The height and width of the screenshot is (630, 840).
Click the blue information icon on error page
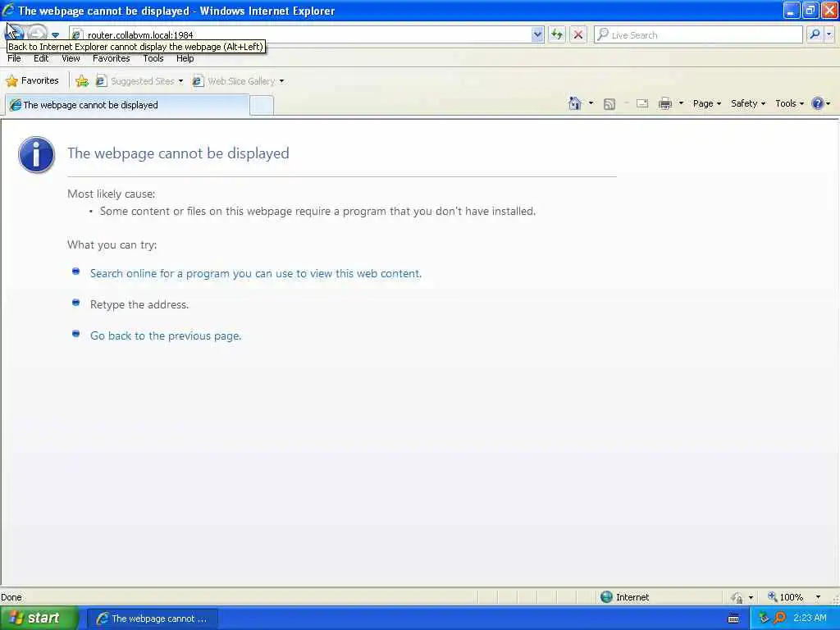pyautogui.click(x=36, y=155)
